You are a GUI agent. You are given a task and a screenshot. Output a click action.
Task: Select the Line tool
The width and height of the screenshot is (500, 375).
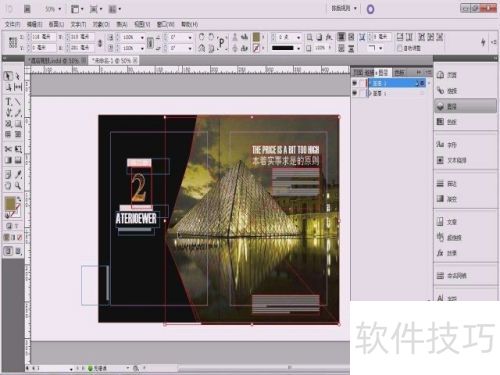[x=18, y=102]
